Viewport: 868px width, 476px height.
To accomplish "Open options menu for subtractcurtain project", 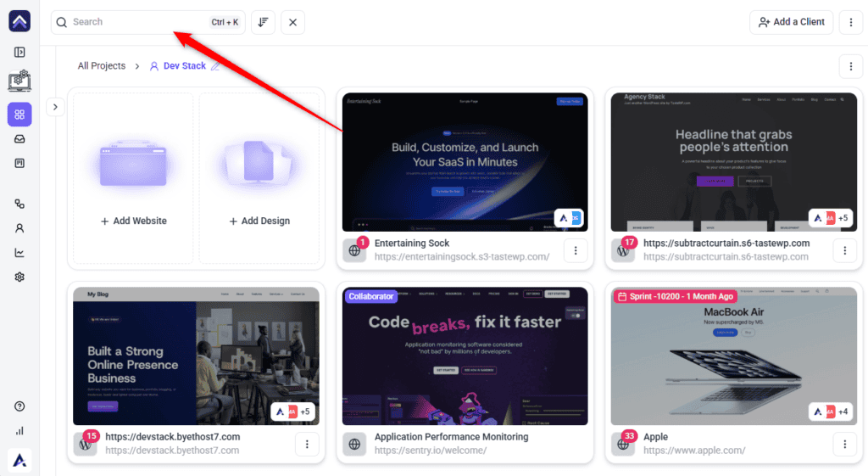I will (845, 250).
